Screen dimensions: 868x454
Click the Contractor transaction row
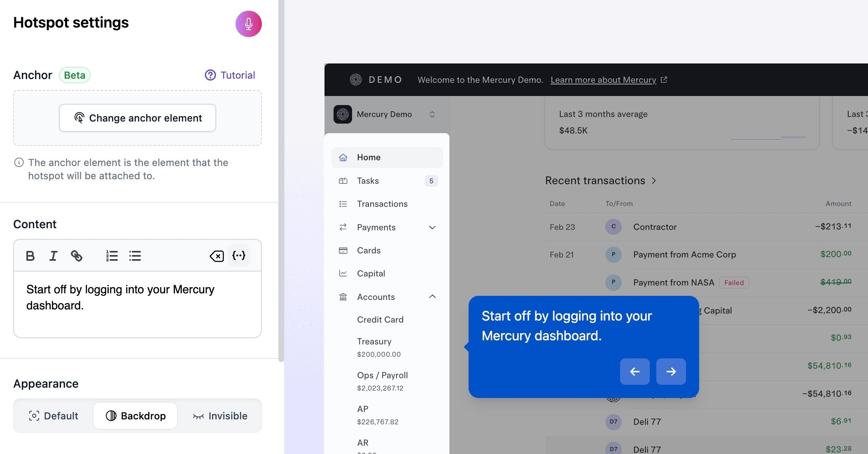click(x=706, y=227)
